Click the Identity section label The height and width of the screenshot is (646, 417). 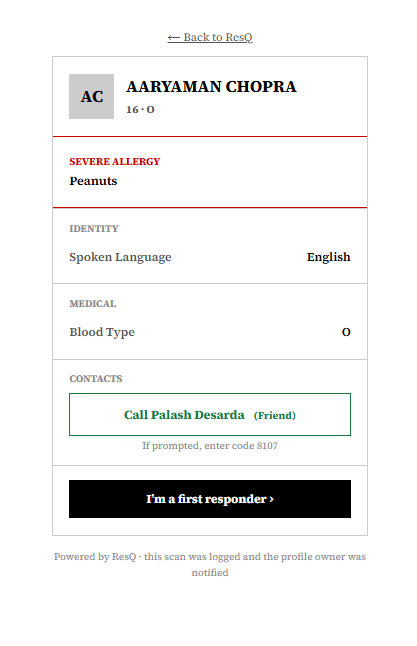tap(94, 229)
